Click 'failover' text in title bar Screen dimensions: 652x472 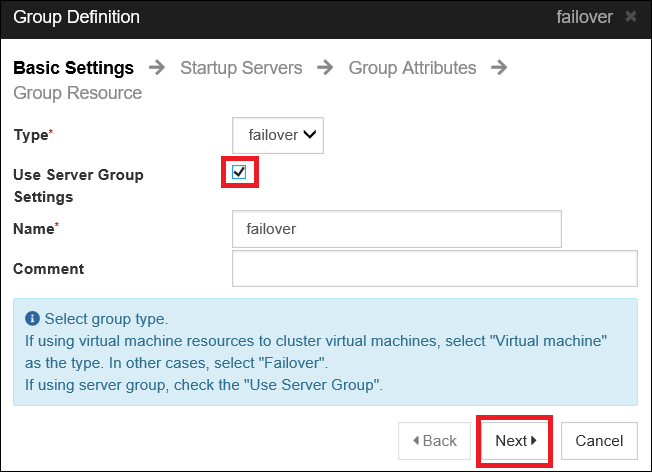[x=584, y=17]
